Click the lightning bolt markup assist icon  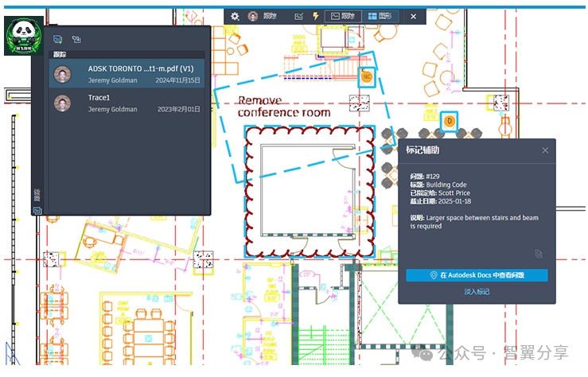pyautogui.click(x=316, y=16)
